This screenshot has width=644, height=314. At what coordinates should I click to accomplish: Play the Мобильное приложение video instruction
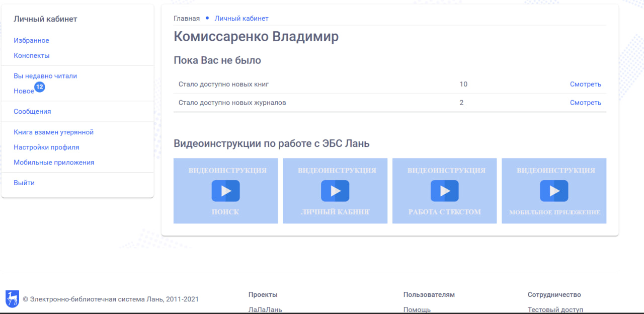tap(554, 191)
